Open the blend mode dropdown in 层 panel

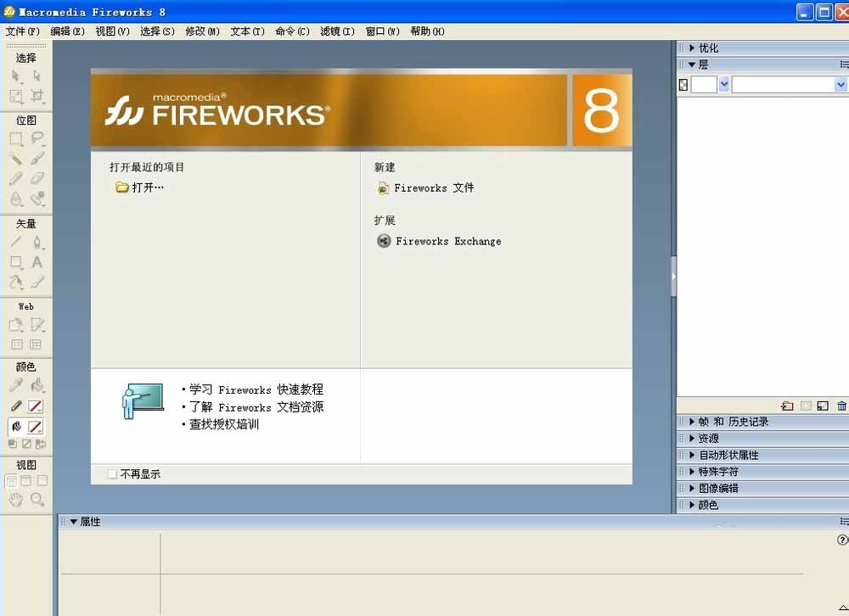[788, 84]
